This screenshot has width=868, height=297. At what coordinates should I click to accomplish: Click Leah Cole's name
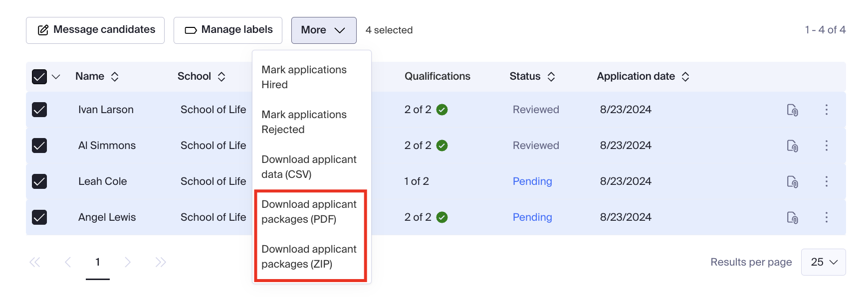102,181
